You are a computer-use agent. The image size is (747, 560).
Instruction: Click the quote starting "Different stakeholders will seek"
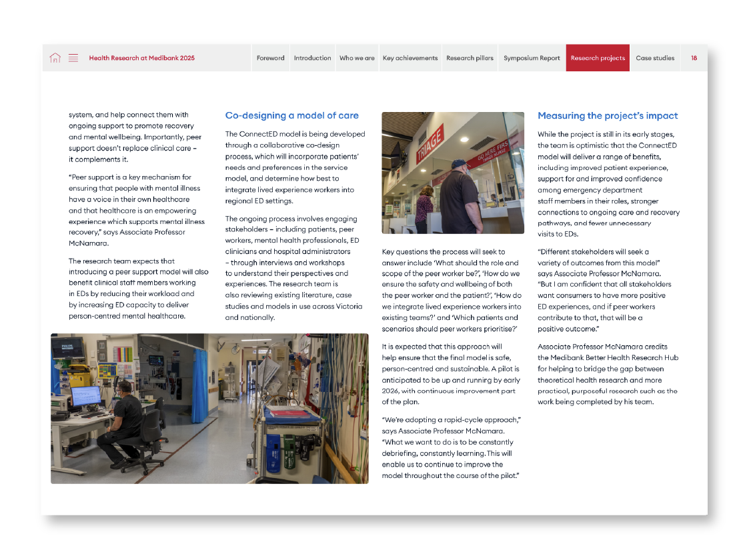point(604,290)
